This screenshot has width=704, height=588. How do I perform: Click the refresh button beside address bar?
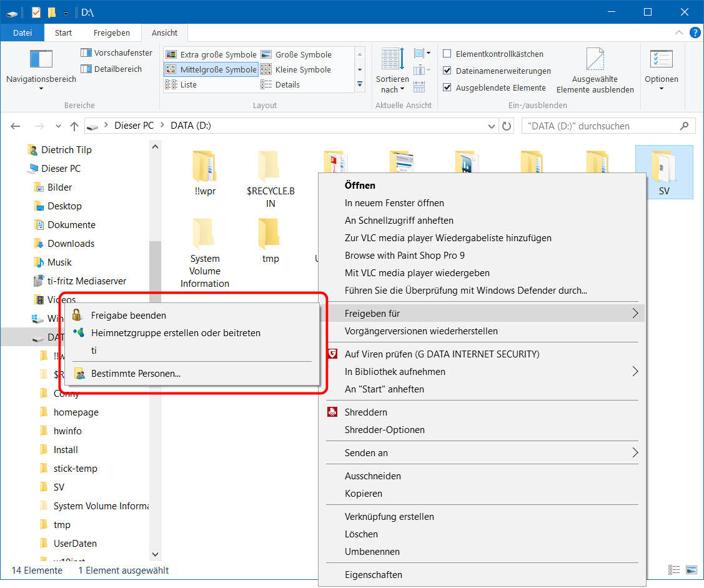507,126
